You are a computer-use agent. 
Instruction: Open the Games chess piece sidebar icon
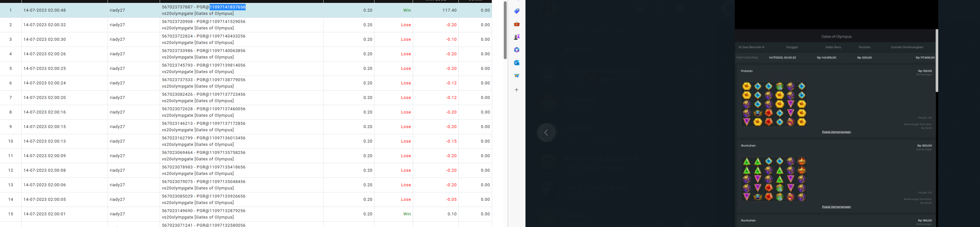click(516, 37)
